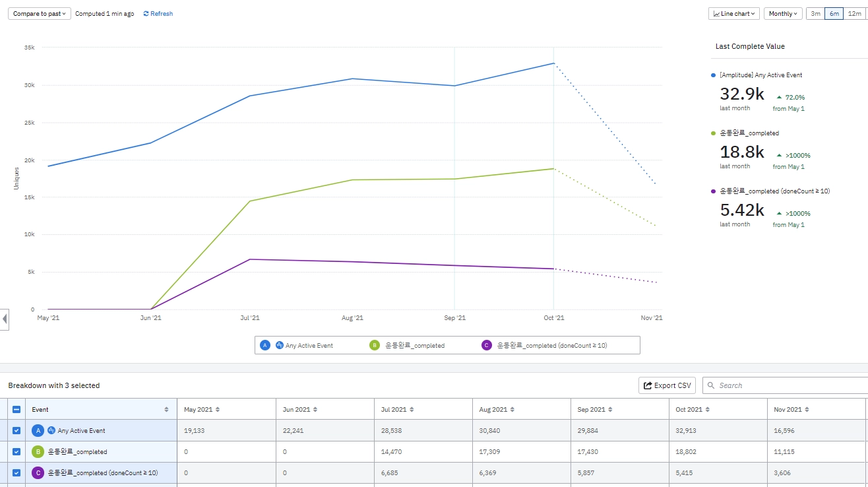Click the blue A legend badge in chart
The height and width of the screenshot is (487, 868).
(x=265, y=345)
